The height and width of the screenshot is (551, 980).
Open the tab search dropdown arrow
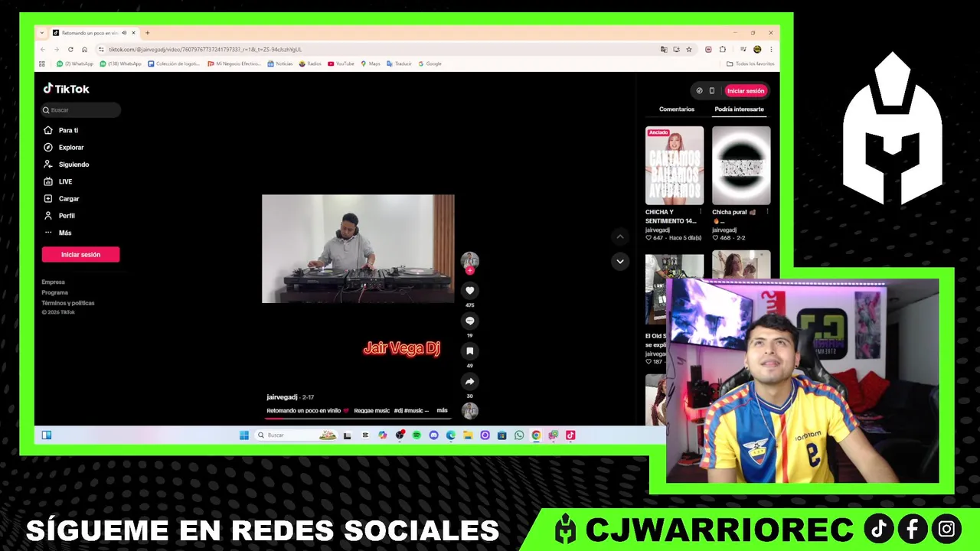pyautogui.click(x=44, y=33)
